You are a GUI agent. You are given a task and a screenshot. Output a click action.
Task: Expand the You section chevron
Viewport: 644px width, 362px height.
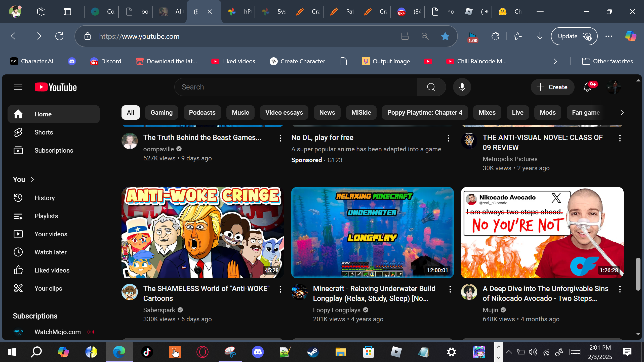click(x=32, y=179)
